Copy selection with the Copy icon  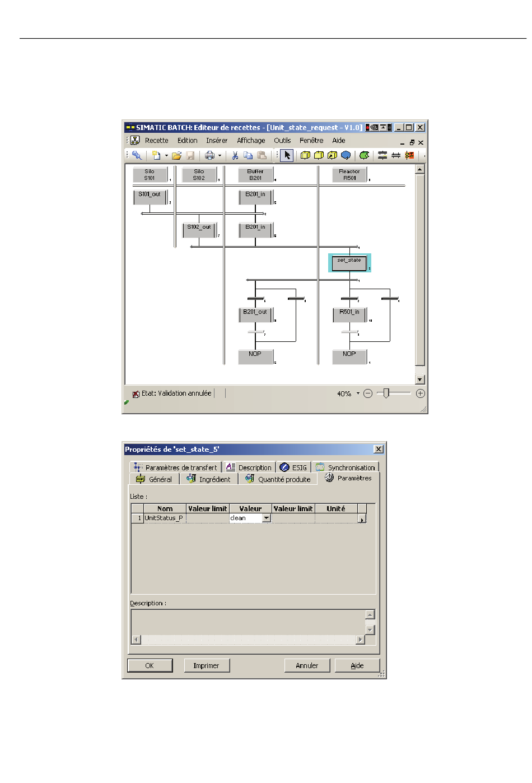click(x=248, y=155)
